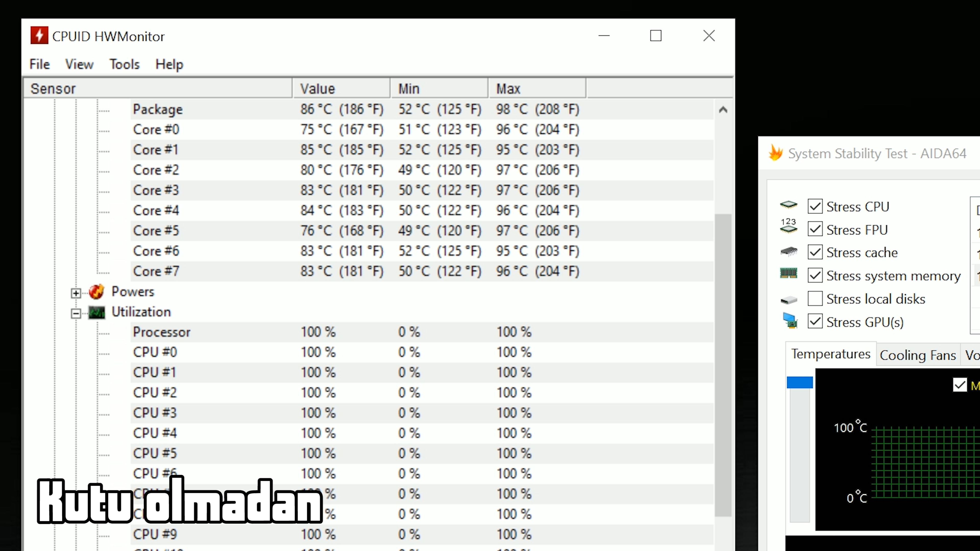Click the Sensor column header
This screenshot has width=980, height=551.
coord(158,88)
